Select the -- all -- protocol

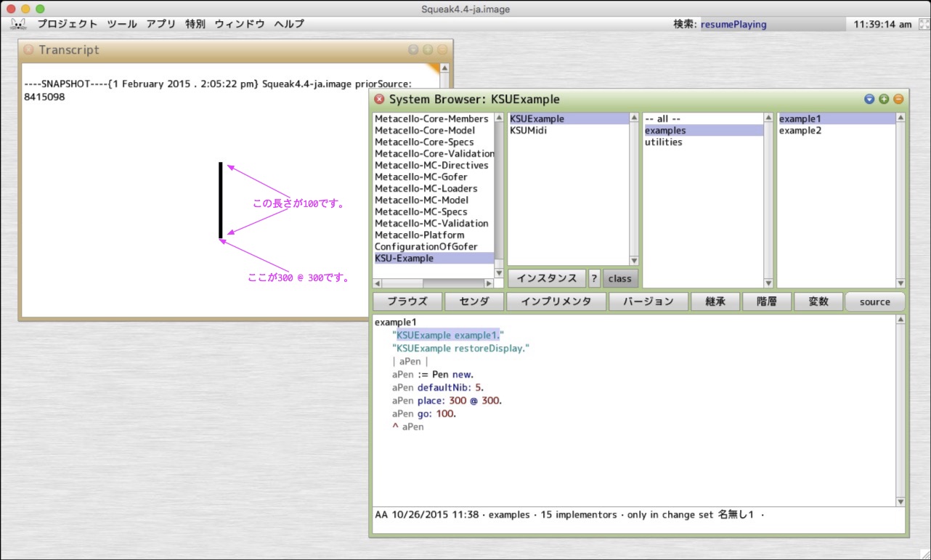(703, 119)
